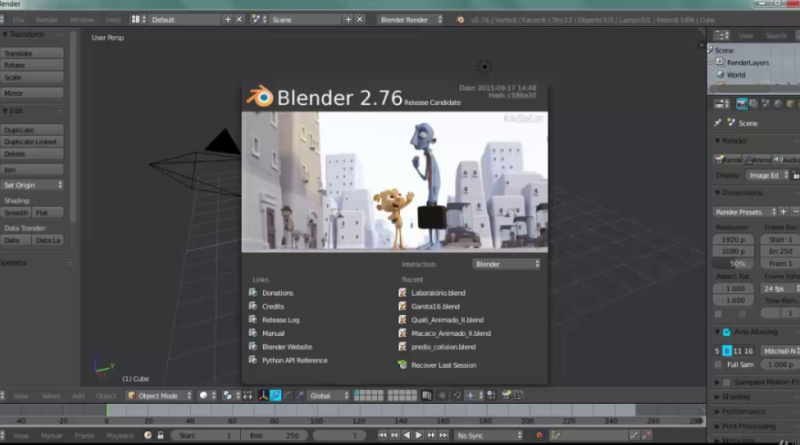Image resolution: width=800 pixels, height=445 pixels.
Task: Open the Add menu in viewport header
Action: coord(78,395)
